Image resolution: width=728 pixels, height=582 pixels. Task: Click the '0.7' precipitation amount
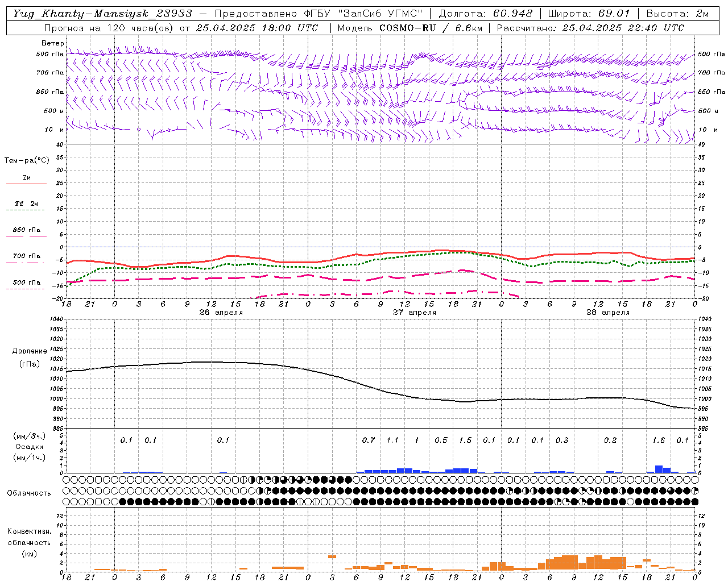point(369,440)
